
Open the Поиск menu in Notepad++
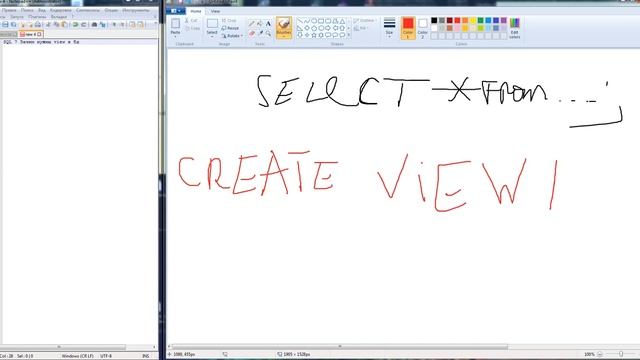[x=27, y=10]
